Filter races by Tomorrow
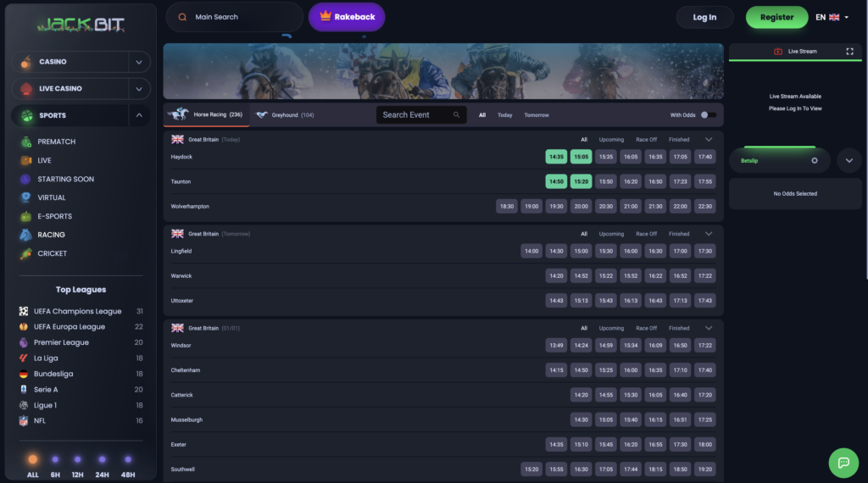 pos(536,115)
